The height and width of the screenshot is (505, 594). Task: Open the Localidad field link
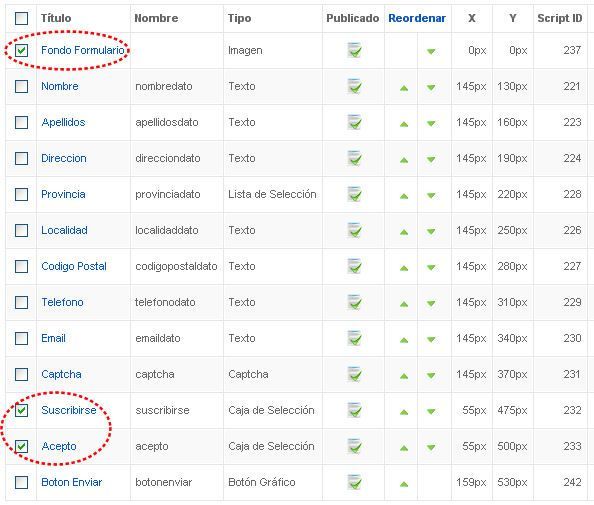point(64,230)
